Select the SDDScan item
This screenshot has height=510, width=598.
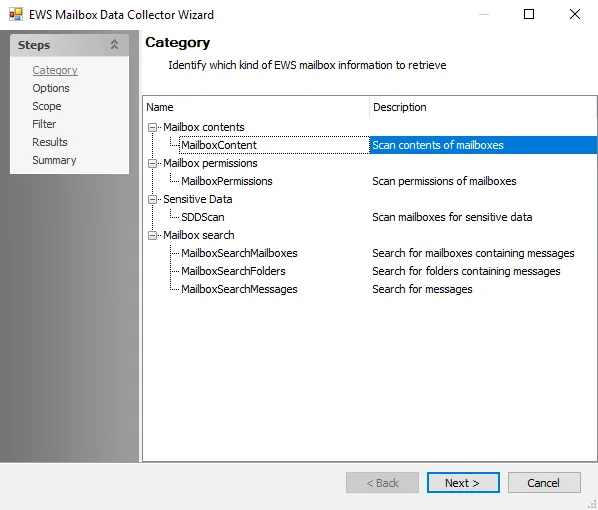point(203,217)
